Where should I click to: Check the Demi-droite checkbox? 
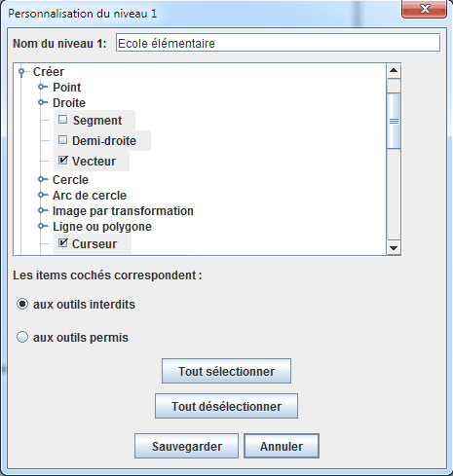tap(63, 140)
